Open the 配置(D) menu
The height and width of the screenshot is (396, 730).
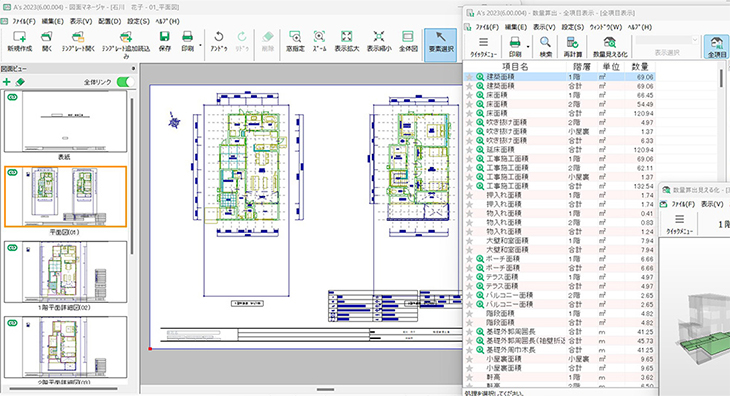coord(110,21)
